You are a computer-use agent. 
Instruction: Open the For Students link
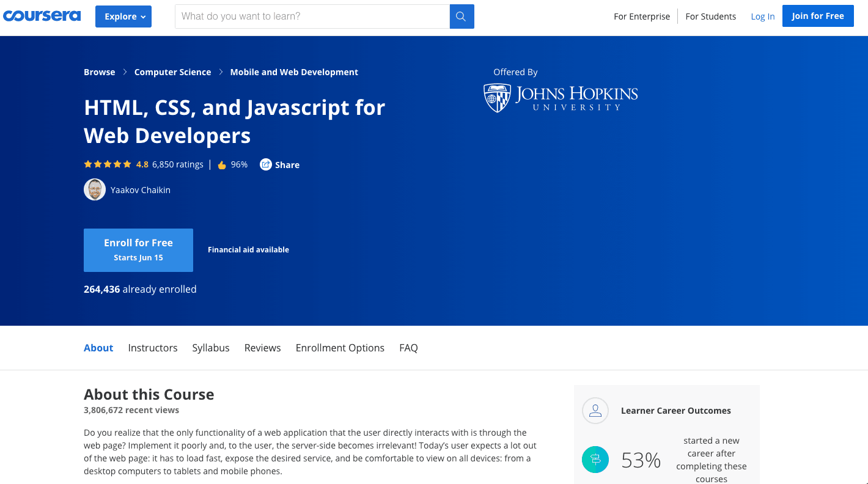tap(710, 16)
